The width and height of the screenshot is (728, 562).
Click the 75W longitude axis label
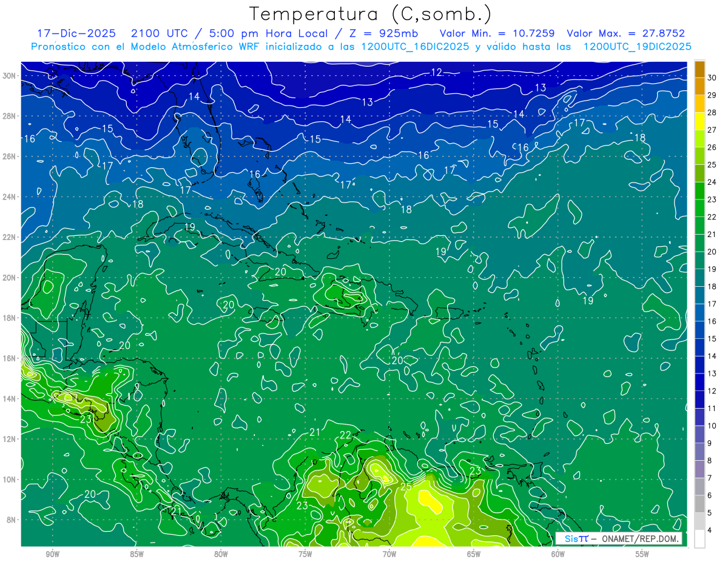305,554
